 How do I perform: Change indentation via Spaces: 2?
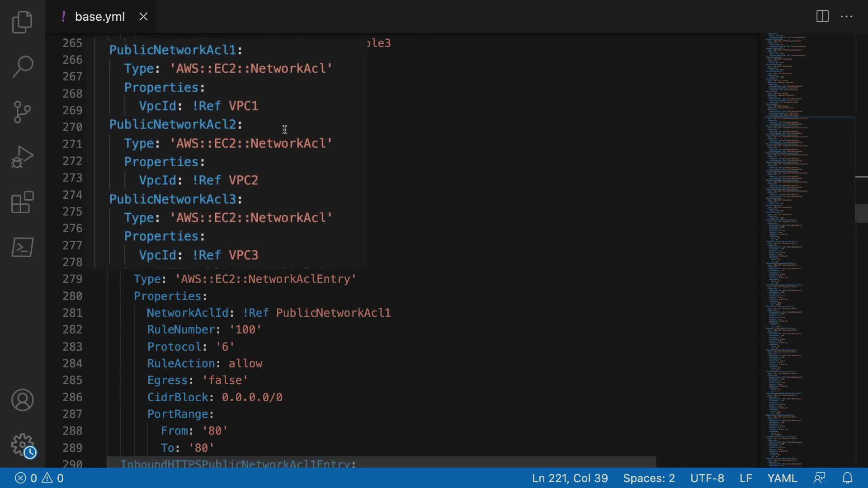649,478
